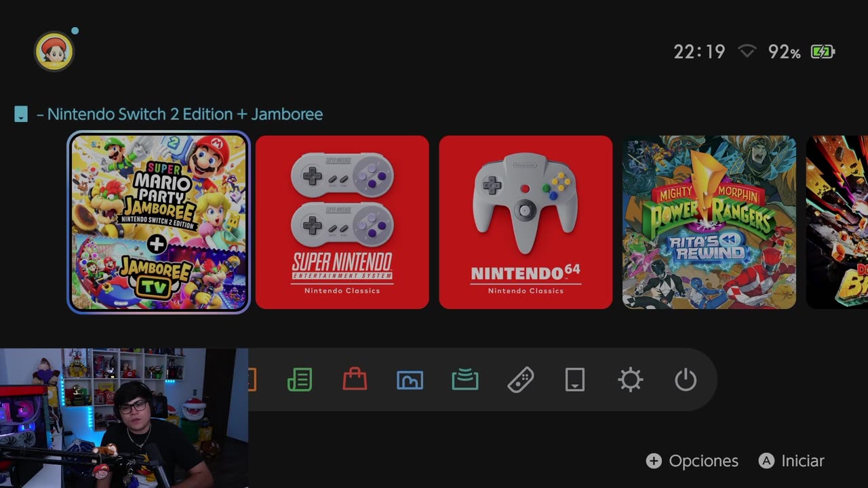Select Super Nintendo Nintendo Classics tile
The image size is (868, 488).
tap(342, 222)
